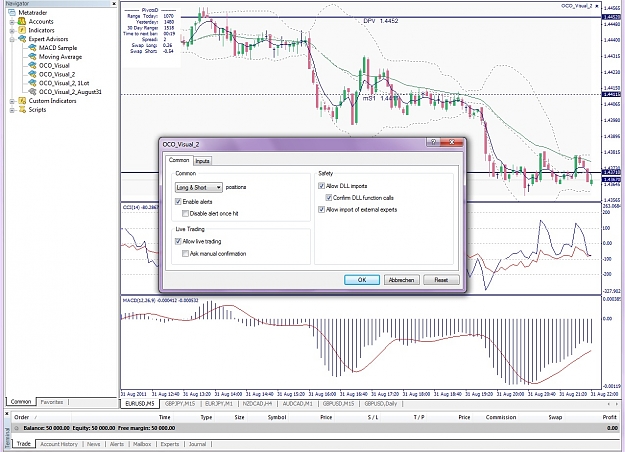Open the GBPUSD,Daily chart tab
625x452 pixels.
[381, 404]
